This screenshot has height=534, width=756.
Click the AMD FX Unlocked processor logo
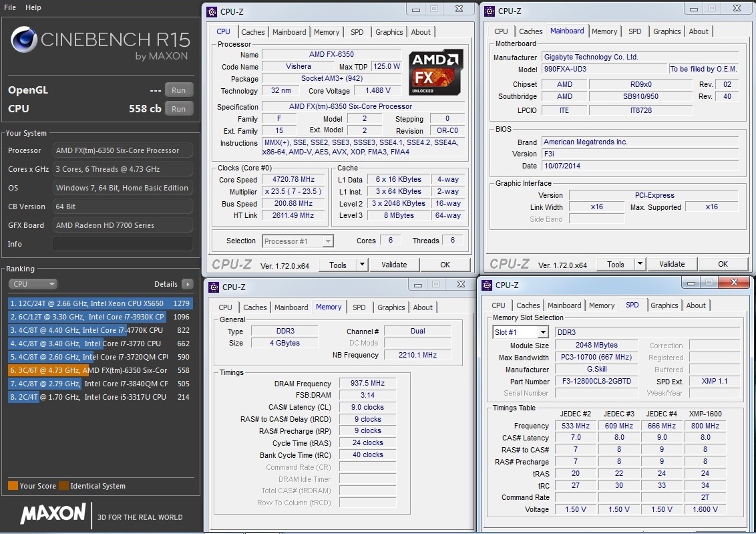click(x=436, y=72)
